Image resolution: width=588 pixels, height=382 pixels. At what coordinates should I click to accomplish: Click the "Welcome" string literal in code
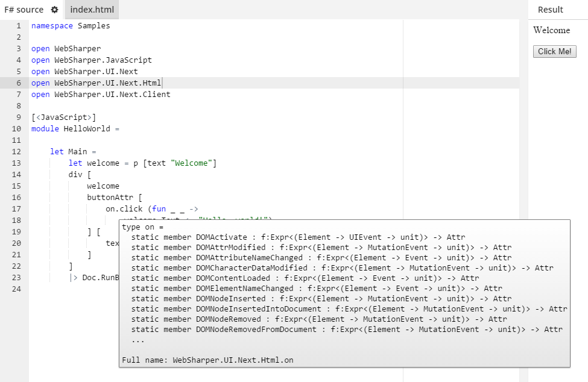pyautogui.click(x=191, y=163)
